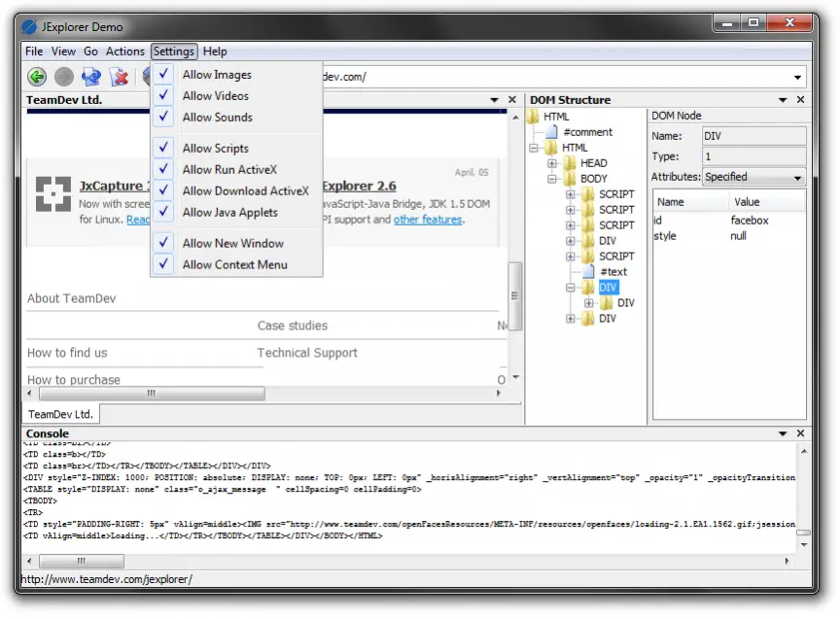Viewport: 840px width, 619px height.
Task: Select the BODY node in DOM Structure
Action: 592,178
